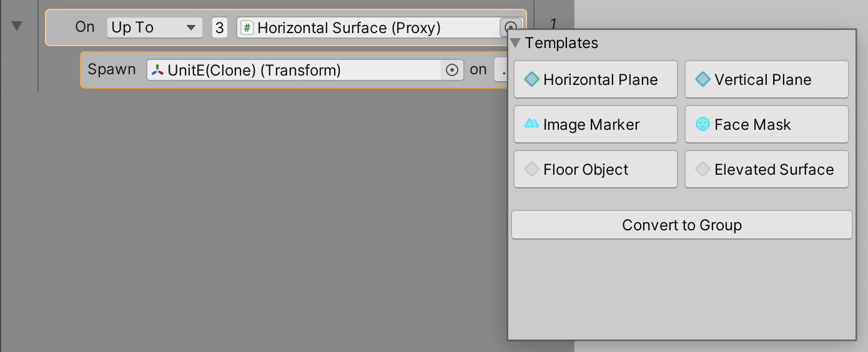Viewport: 868px width, 352px height.
Task: Click the partially hidden field after Spawn "on"
Action: click(x=501, y=71)
